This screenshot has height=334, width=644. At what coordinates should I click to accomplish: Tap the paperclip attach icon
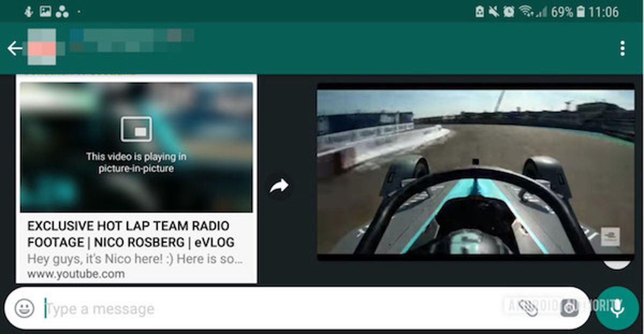528,308
